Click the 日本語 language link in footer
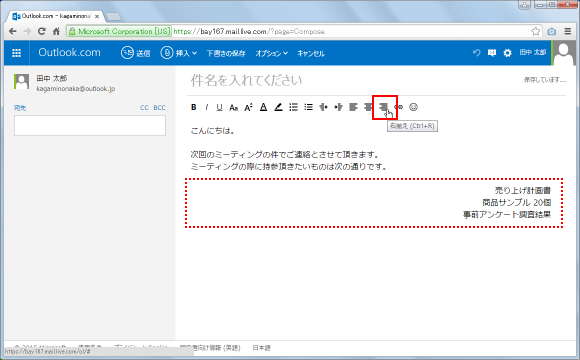Screen dimensions: 580x360 click(262, 348)
